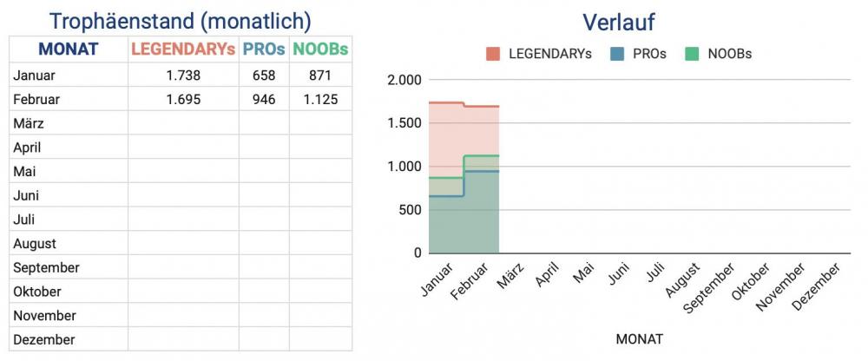Image resolution: width=868 pixels, height=361 pixels.
Task: Click the green NOOBs legend color swatch
Action: pos(693,54)
